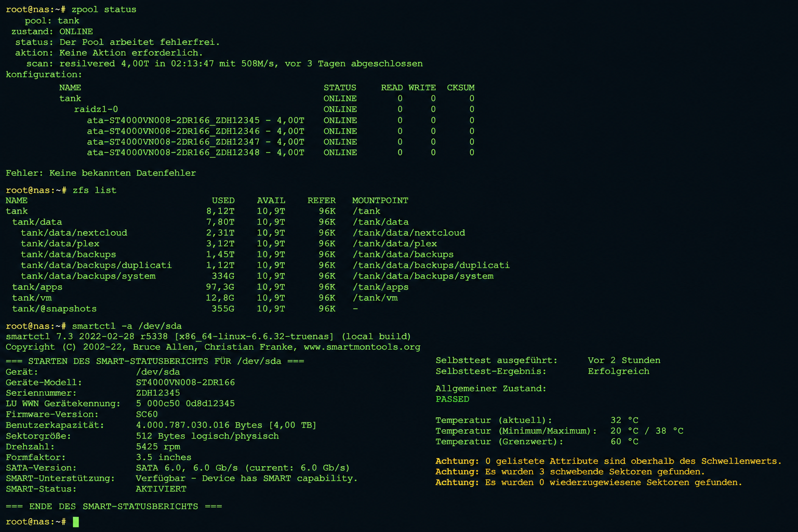Click the 'tank/data/nextcloud' dataset name
The height and width of the screenshot is (532, 798).
(x=74, y=233)
